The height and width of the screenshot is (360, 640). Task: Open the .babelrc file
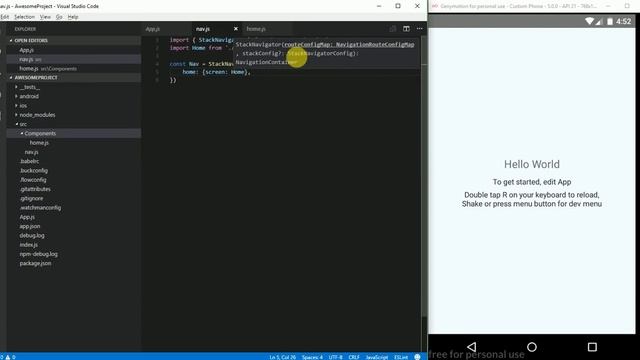tap(29, 161)
